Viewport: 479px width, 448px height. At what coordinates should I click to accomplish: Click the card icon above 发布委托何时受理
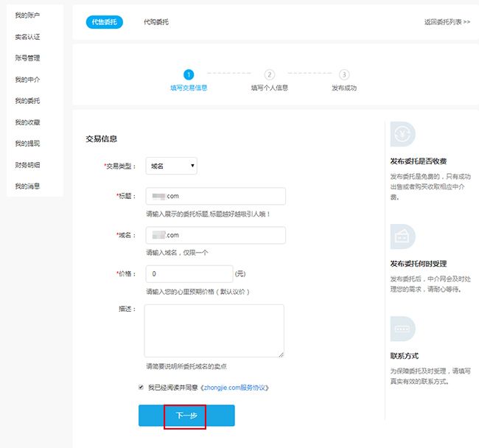click(x=403, y=237)
